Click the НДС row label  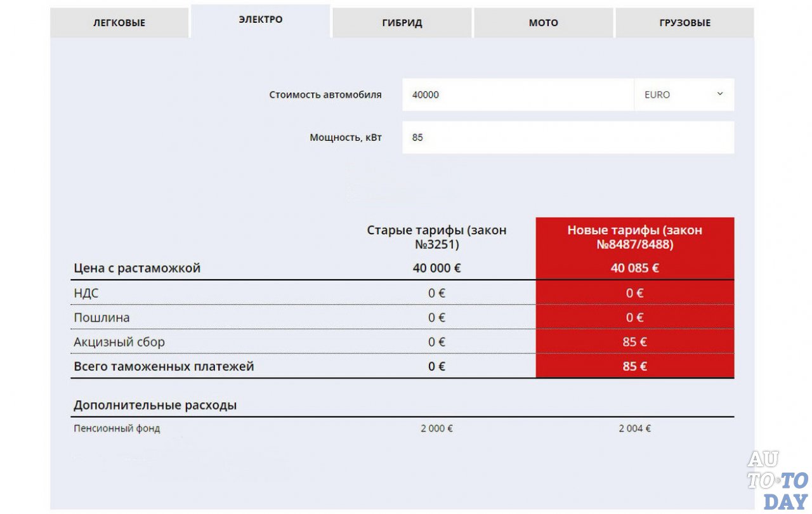click(86, 293)
